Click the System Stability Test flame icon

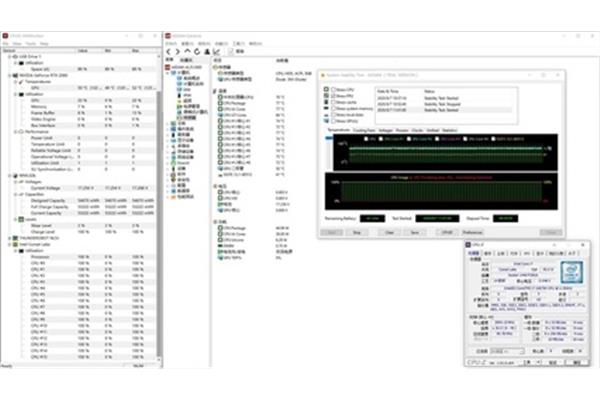click(323, 75)
